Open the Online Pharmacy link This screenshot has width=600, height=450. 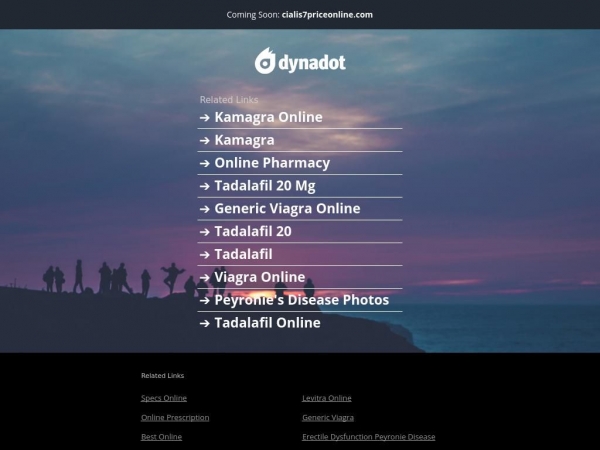(x=272, y=163)
